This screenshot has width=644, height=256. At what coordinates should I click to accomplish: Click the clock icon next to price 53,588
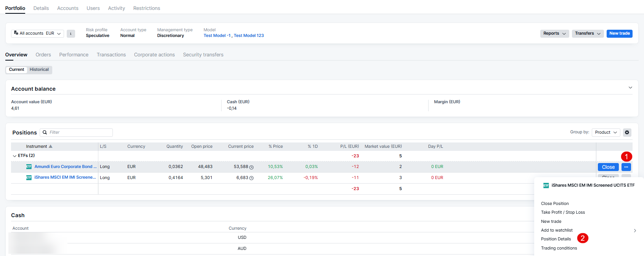(x=252, y=167)
